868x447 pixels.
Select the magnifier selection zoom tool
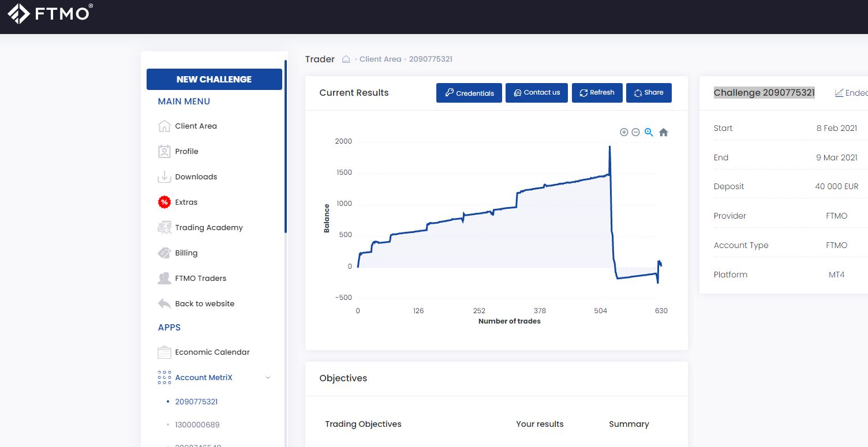pos(649,132)
